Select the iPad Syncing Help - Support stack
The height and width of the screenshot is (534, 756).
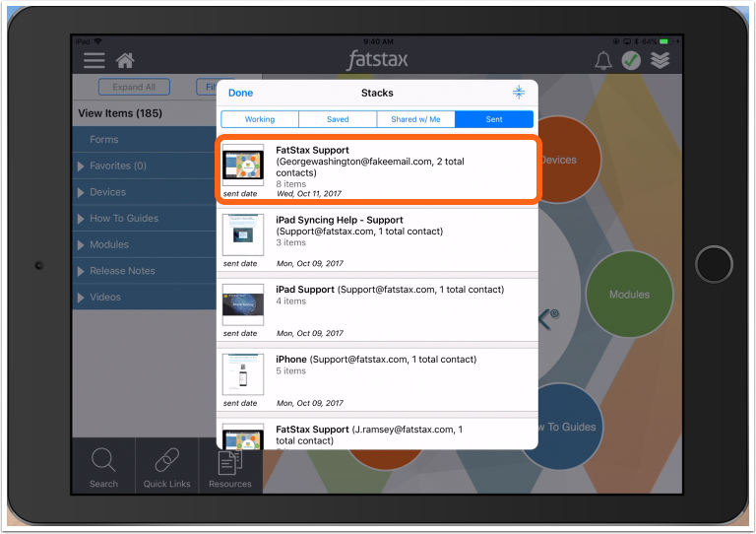[x=377, y=241]
